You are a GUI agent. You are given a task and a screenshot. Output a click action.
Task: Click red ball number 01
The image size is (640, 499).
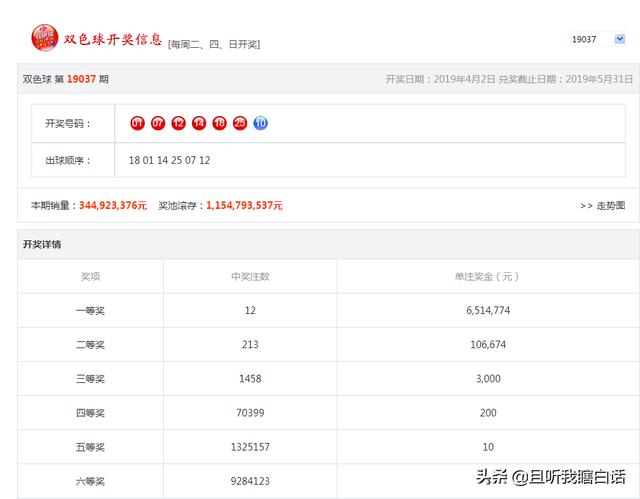click(138, 123)
